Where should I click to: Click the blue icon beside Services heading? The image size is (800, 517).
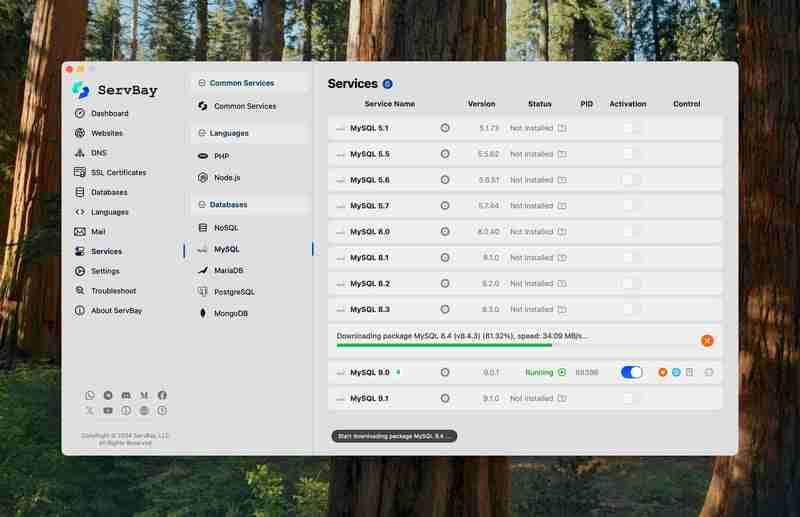point(387,84)
